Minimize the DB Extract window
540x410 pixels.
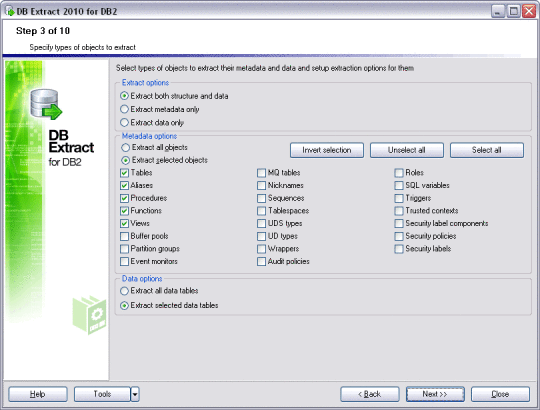[497, 11]
